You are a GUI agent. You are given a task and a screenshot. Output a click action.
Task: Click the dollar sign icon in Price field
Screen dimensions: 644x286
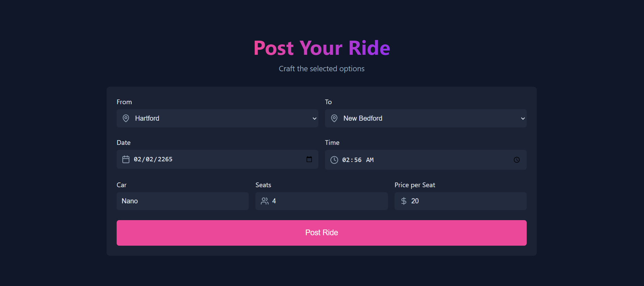coord(404,201)
